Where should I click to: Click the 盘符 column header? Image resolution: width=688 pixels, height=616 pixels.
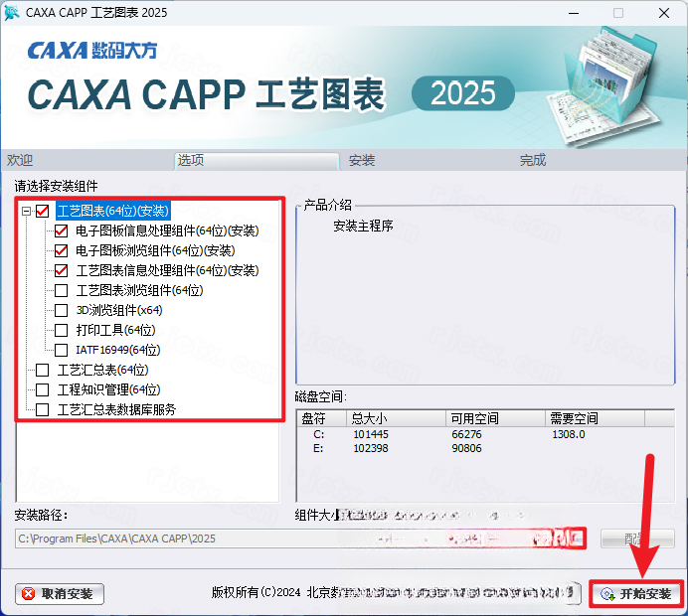pos(322,418)
